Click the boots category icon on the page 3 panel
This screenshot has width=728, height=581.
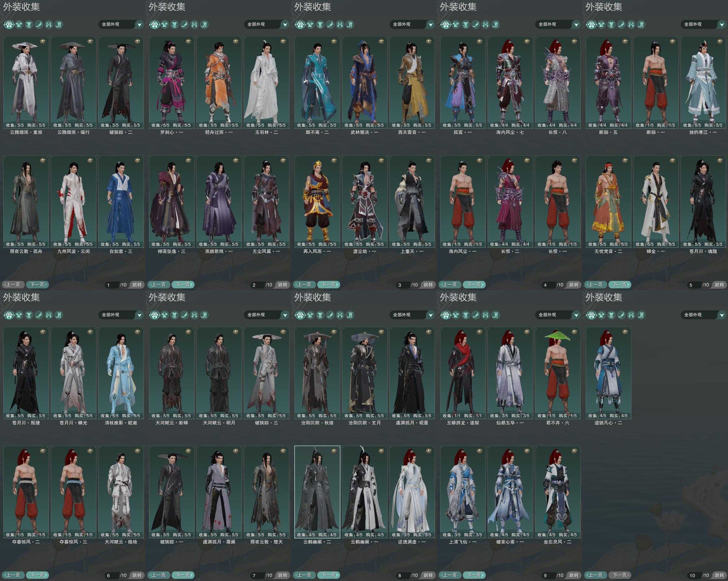350,25
